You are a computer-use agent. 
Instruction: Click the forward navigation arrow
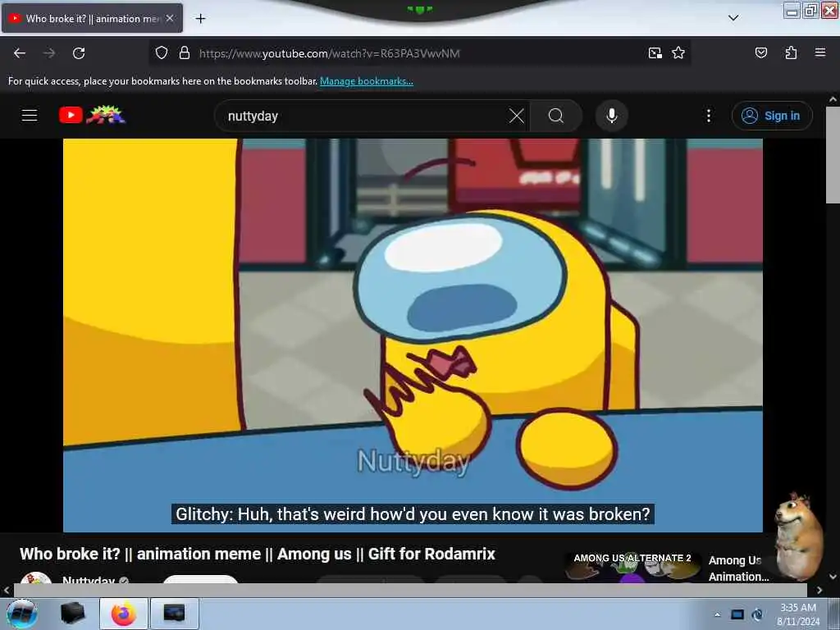[49, 53]
